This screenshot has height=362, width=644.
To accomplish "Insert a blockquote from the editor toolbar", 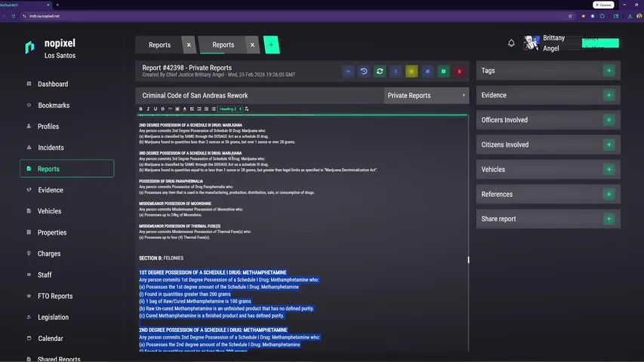I will pos(170,109).
